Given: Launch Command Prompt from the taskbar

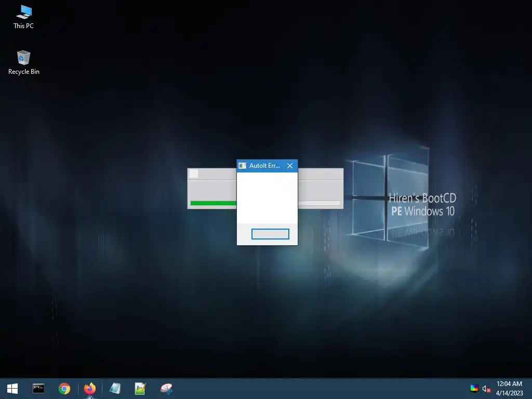Looking at the screenshot, I should [x=38, y=389].
